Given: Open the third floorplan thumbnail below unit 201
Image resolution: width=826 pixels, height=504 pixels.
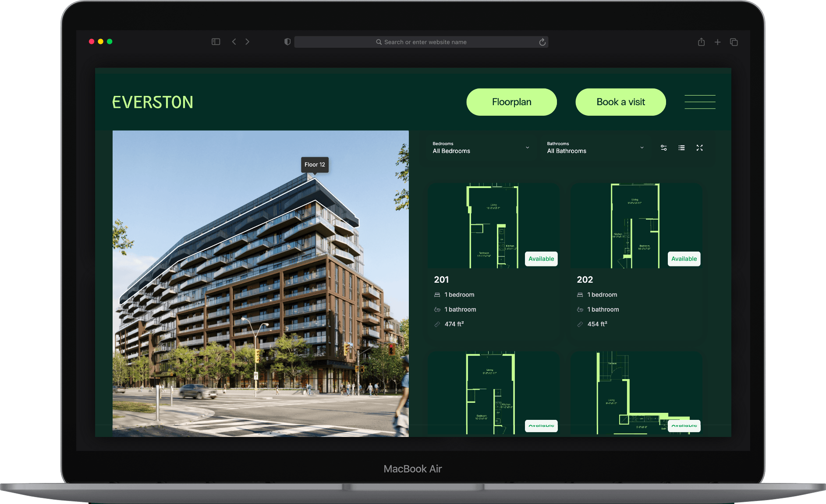Looking at the screenshot, I should (493, 393).
